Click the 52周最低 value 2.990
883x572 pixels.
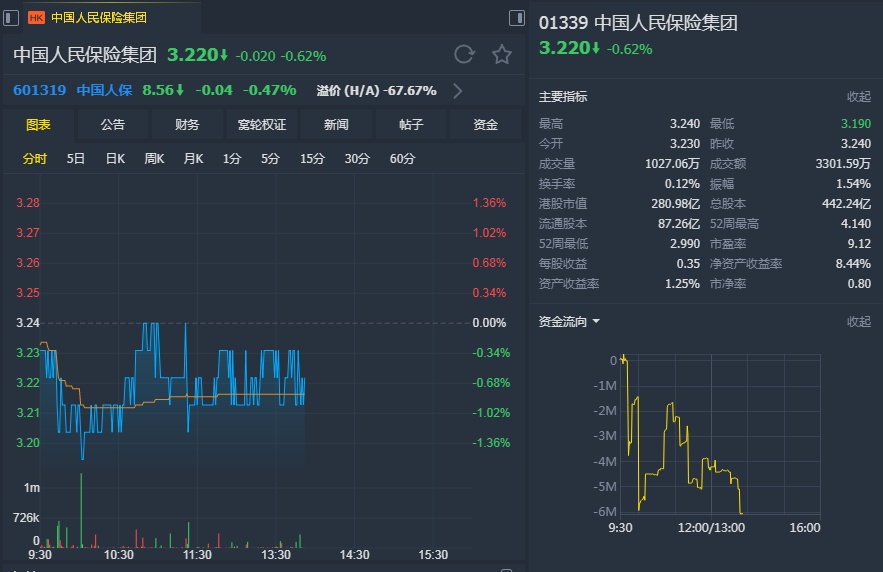[x=685, y=244]
